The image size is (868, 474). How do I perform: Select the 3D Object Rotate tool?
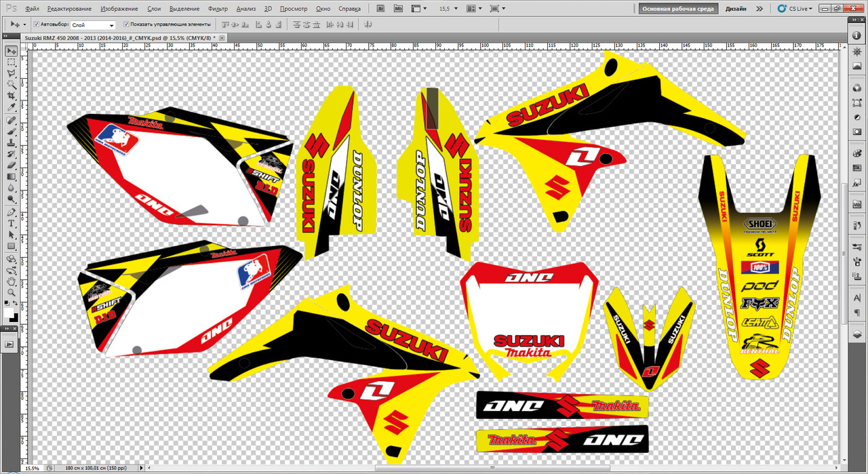pos(12,259)
